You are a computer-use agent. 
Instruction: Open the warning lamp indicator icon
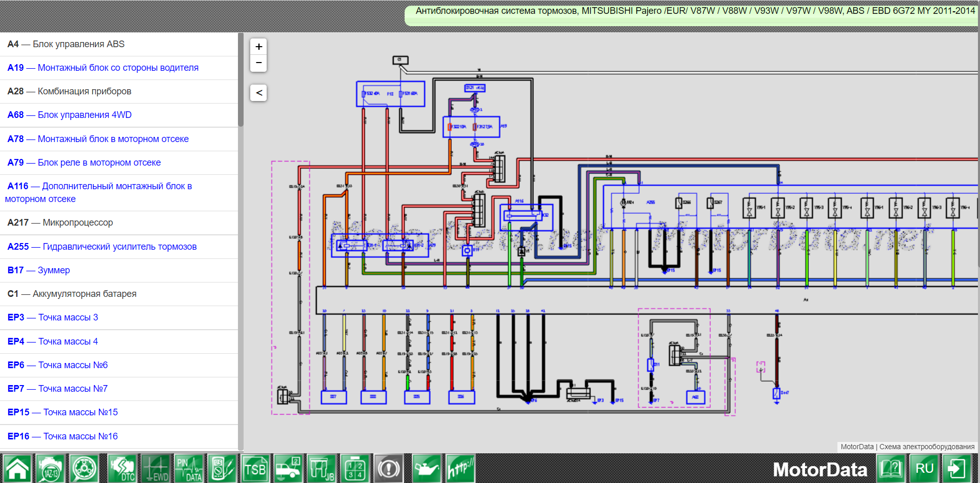point(388,468)
